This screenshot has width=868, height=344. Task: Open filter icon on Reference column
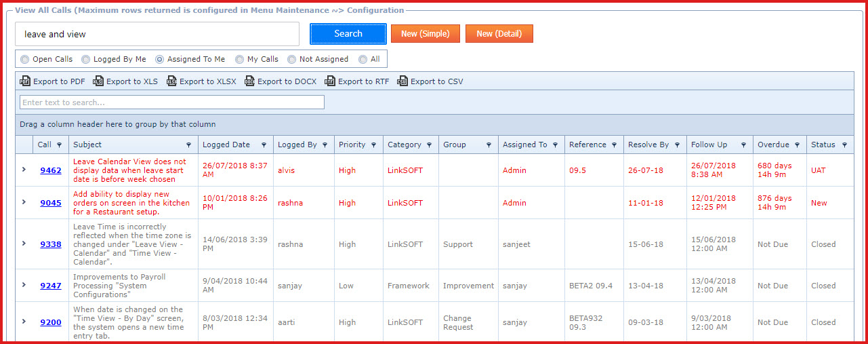(x=614, y=145)
